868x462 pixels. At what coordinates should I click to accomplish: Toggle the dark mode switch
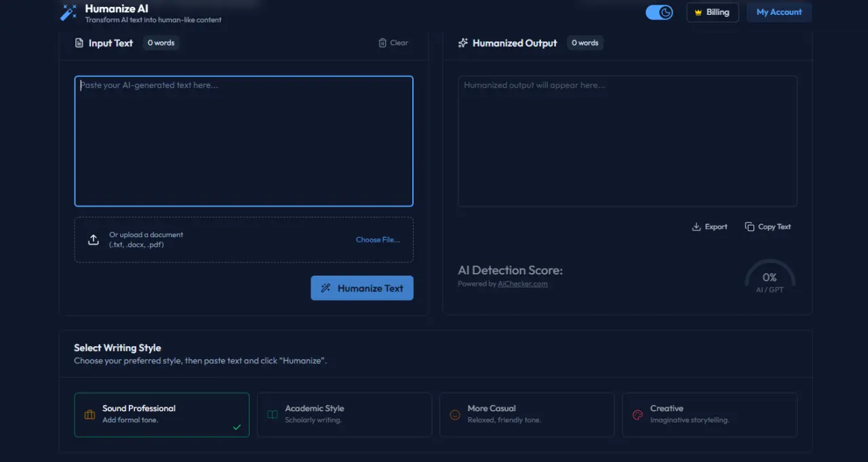(659, 12)
